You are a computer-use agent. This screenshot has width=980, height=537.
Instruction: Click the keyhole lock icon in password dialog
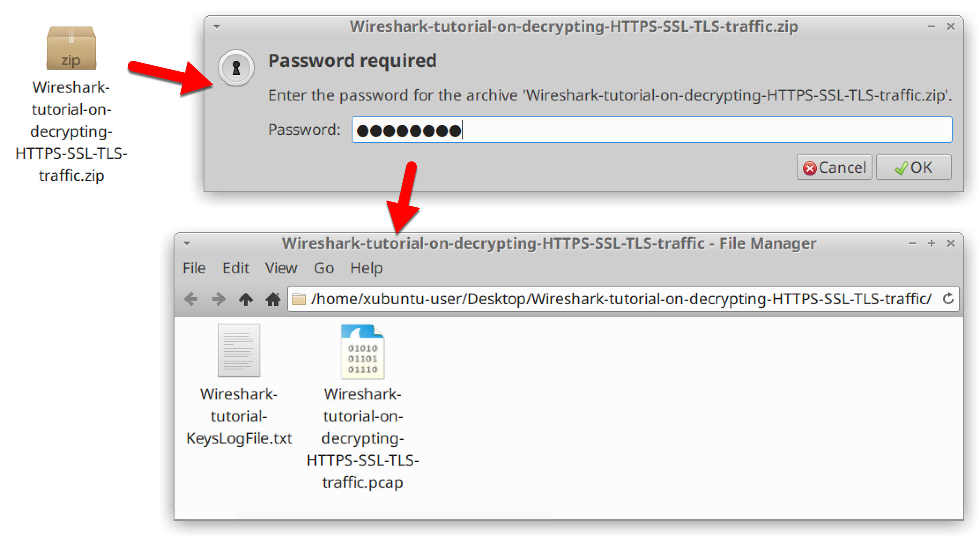point(235,68)
